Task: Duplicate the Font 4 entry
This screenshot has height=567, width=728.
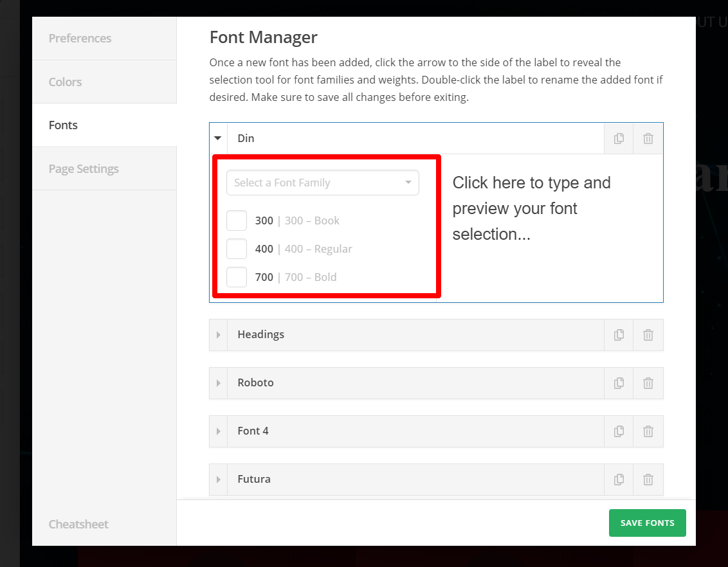Action: (619, 431)
